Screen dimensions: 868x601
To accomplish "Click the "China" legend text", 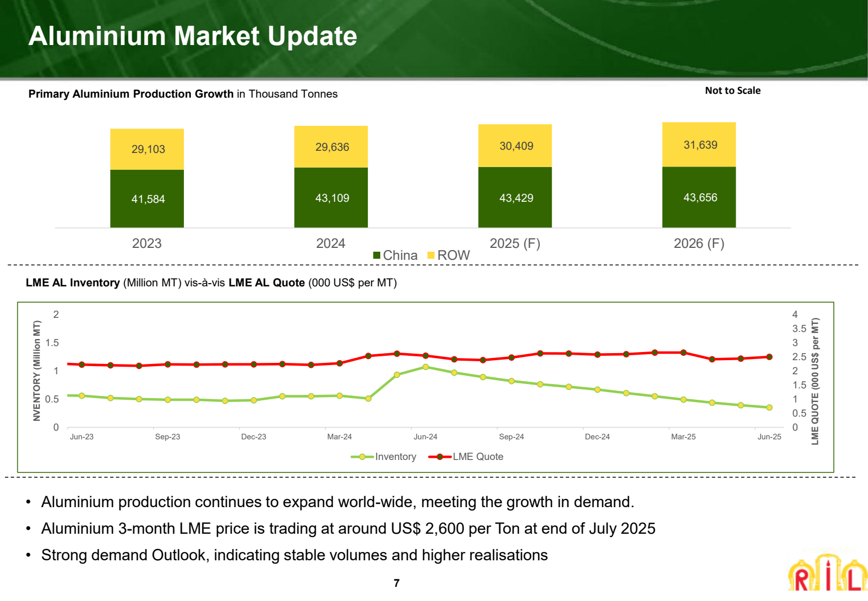I will point(400,255).
